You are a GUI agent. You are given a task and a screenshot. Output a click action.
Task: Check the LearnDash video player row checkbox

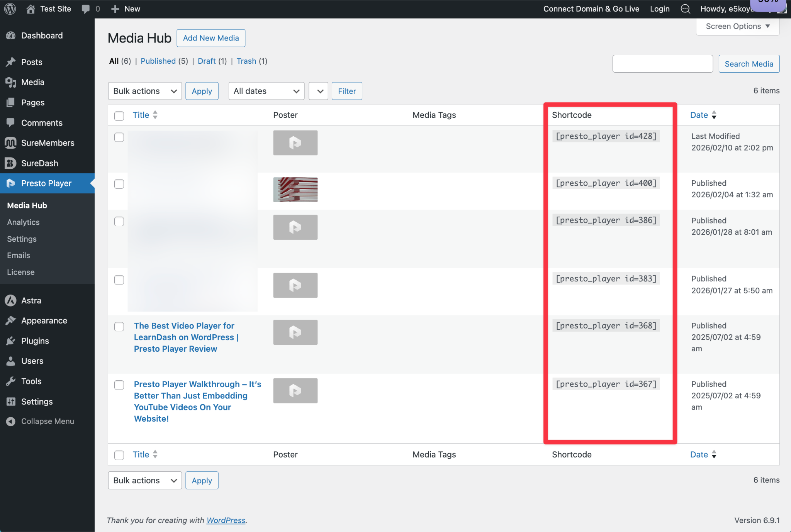(119, 327)
